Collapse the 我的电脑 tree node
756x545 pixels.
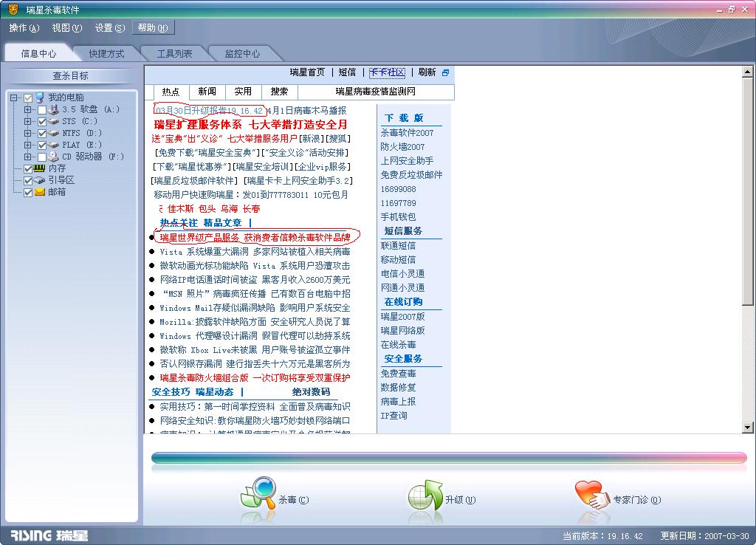coord(14,98)
